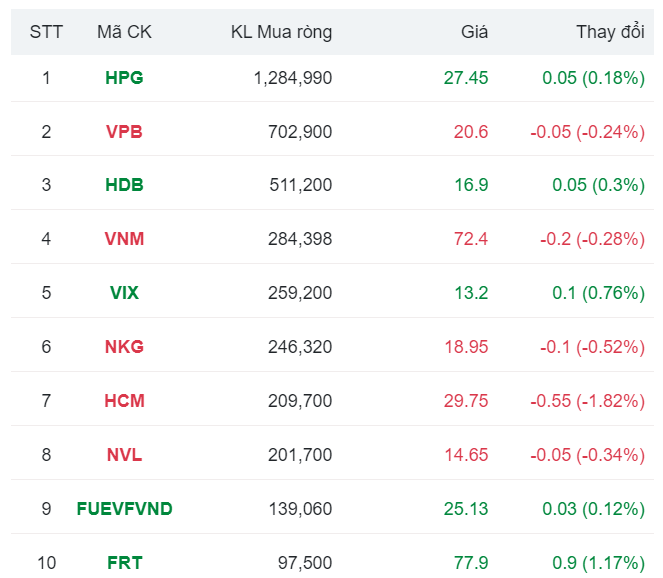This screenshot has width=663, height=578.
Task: Sort by Thay đổi column header
Action: (x=610, y=32)
